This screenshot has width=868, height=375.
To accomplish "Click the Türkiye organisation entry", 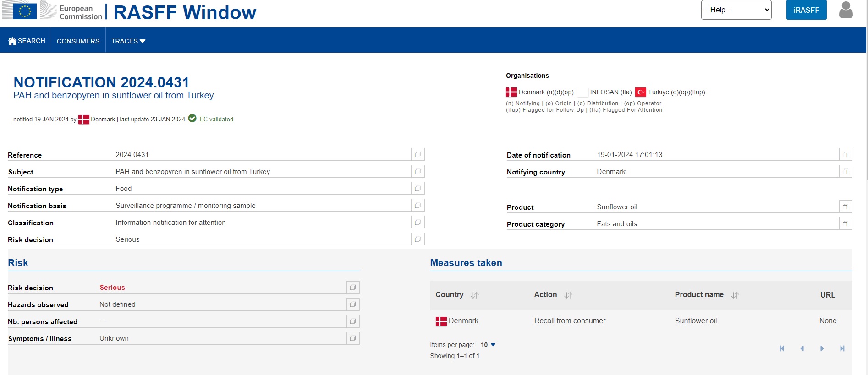I will (670, 92).
